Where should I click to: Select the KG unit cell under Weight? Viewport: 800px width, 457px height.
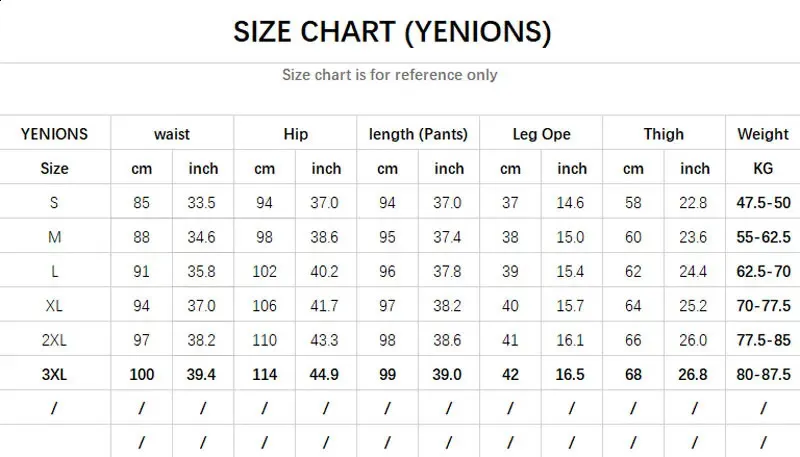763,168
